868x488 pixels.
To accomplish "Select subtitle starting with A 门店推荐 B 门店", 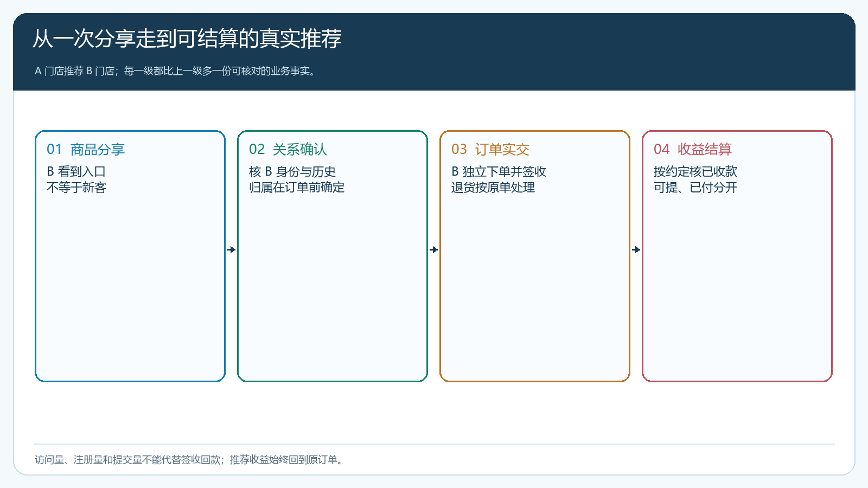I will (x=176, y=71).
